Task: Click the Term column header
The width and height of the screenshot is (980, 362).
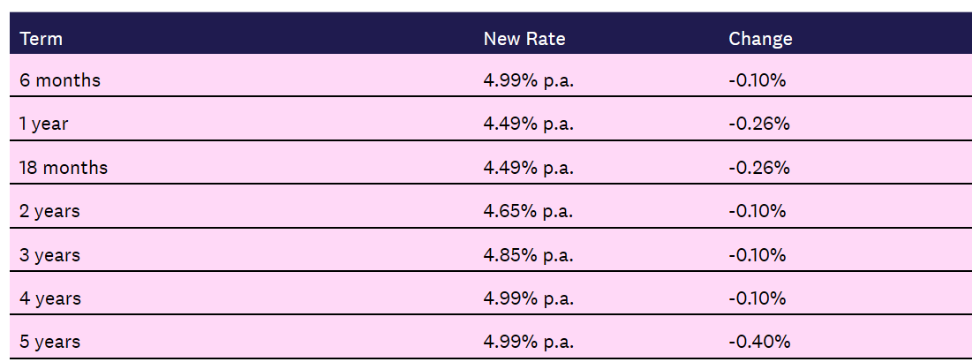Action: pyautogui.click(x=41, y=39)
